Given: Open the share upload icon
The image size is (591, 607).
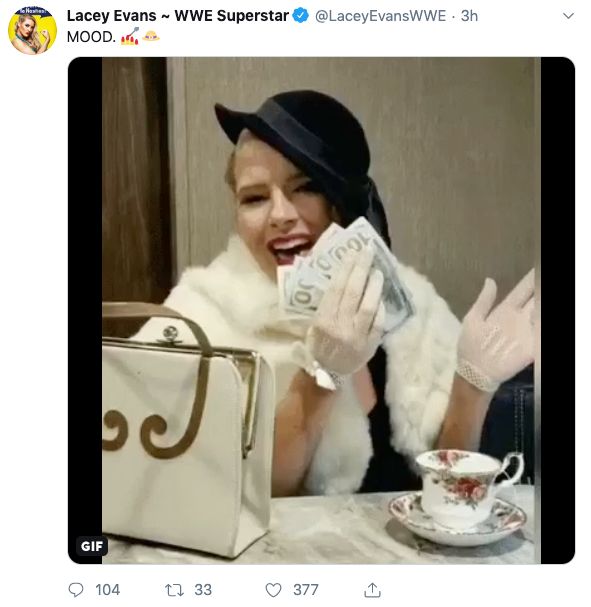Looking at the screenshot, I should point(372,590).
